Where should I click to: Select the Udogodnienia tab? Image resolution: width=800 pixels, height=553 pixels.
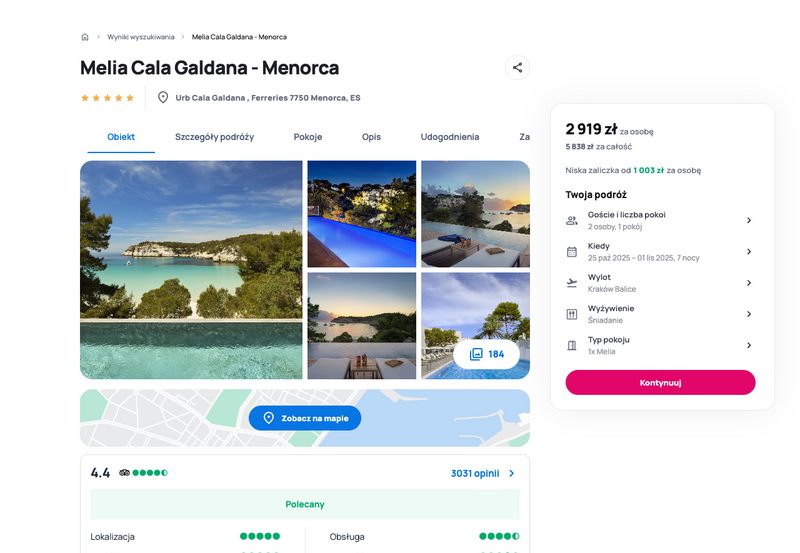coord(449,137)
